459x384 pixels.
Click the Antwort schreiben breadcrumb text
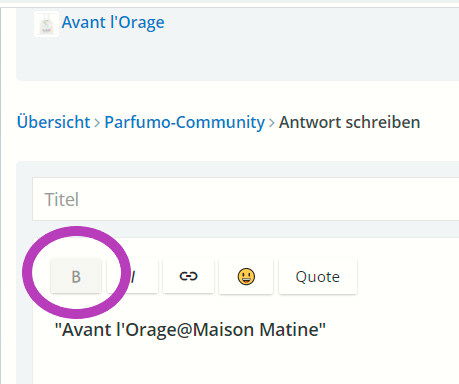click(349, 122)
